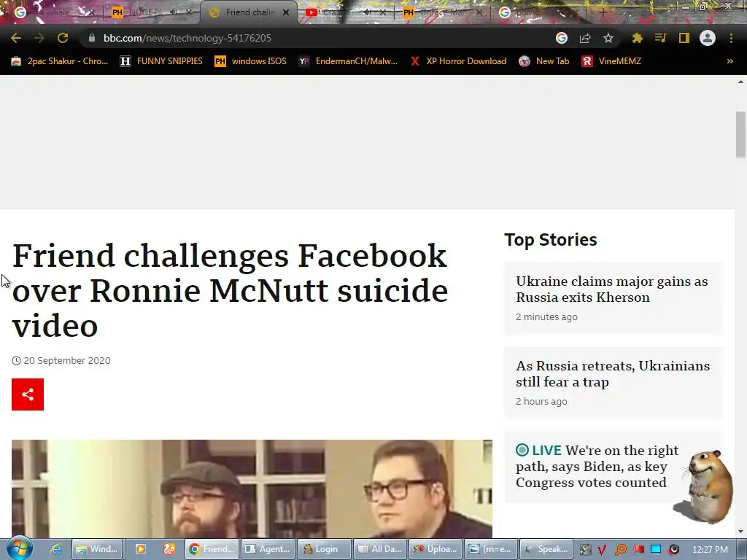Click the browser forward arrow
This screenshot has height=560, width=747.
(39, 38)
